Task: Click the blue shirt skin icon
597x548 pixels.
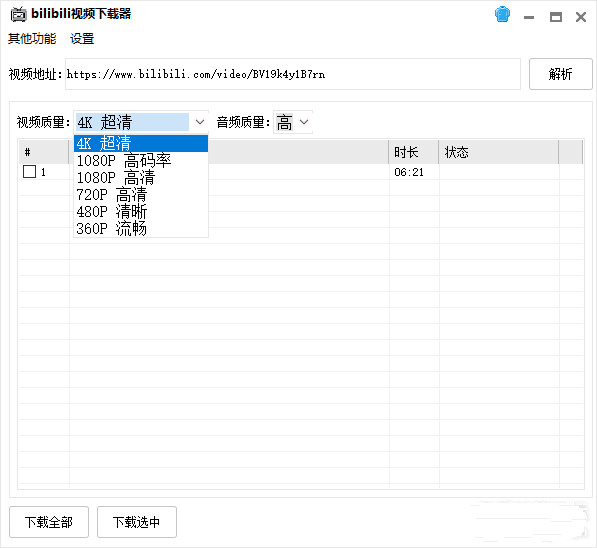Action: coord(502,14)
